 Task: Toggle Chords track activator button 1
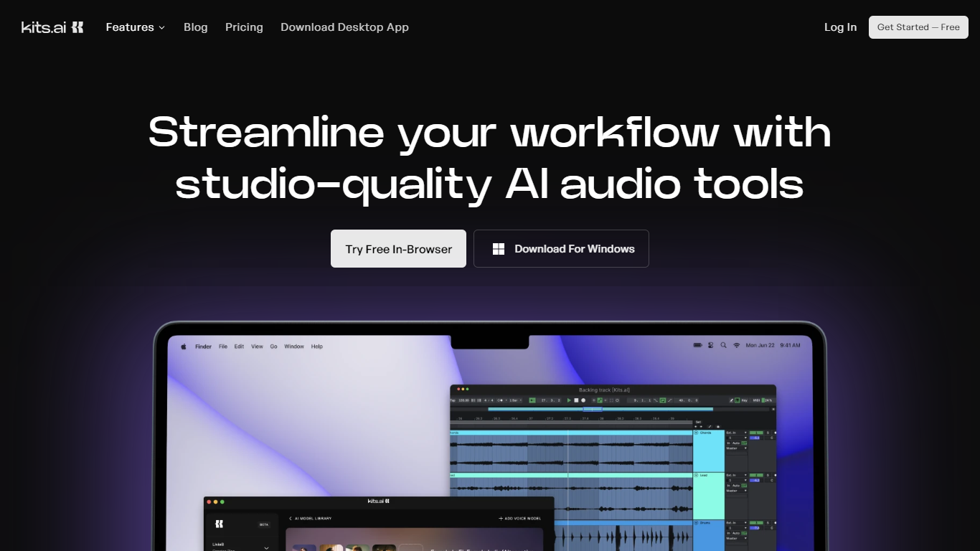(756, 433)
